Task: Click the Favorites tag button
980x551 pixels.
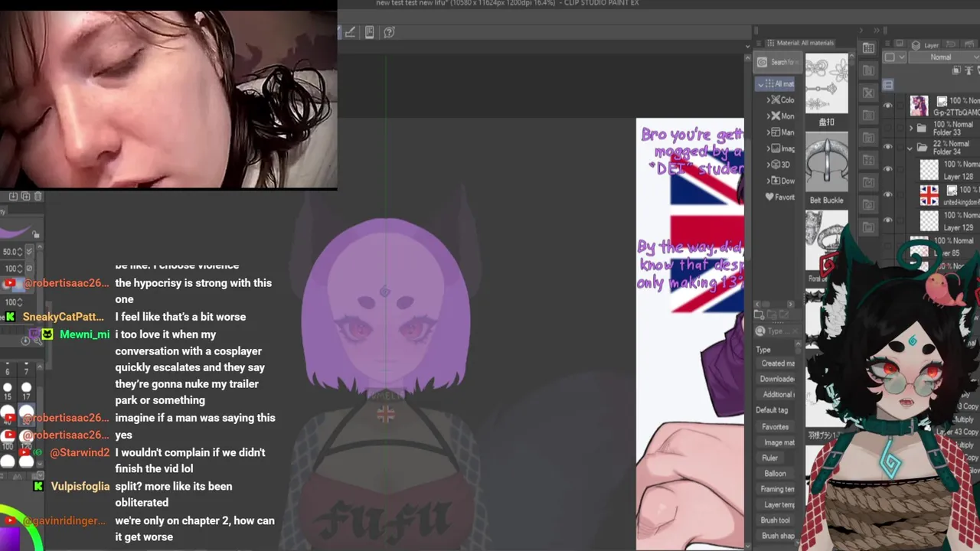Action: tap(775, 427)
